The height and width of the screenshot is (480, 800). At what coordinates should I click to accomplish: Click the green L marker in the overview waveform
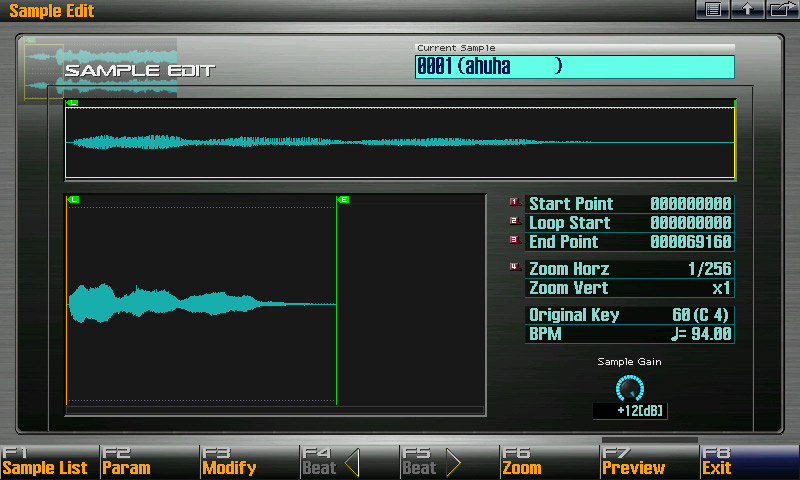72,103
